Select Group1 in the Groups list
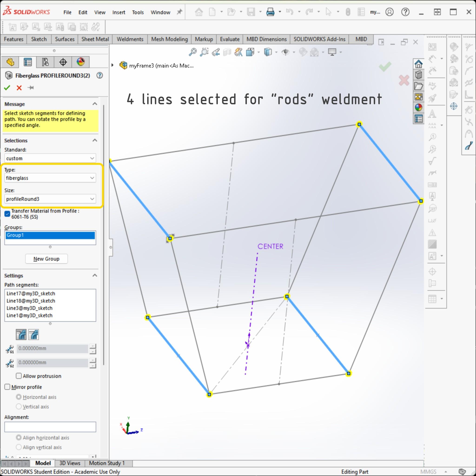Image resolution: width=476 pixels, height=476 pixels. click(x=50, y=235)
